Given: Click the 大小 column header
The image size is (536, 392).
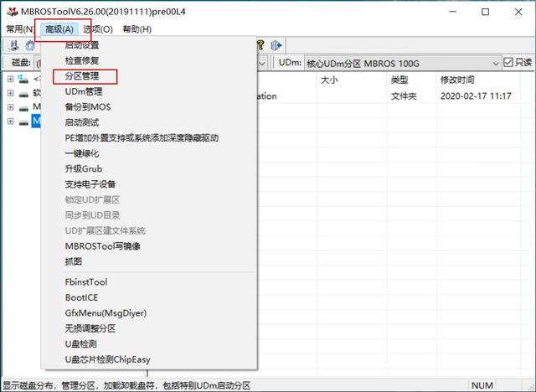Looking at the screenshot, I should point(329,80).
